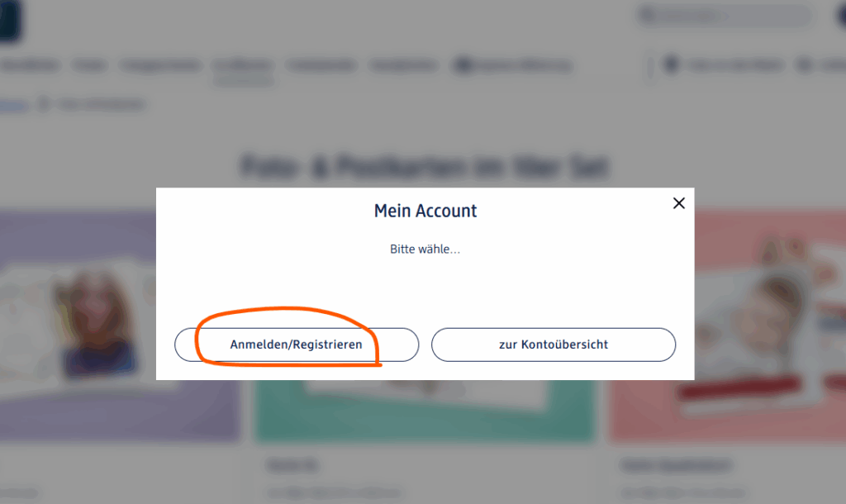The height and width of the screenshot is (504, 846).
Task: Click the location pin icon in header
Action: (671, 65)
